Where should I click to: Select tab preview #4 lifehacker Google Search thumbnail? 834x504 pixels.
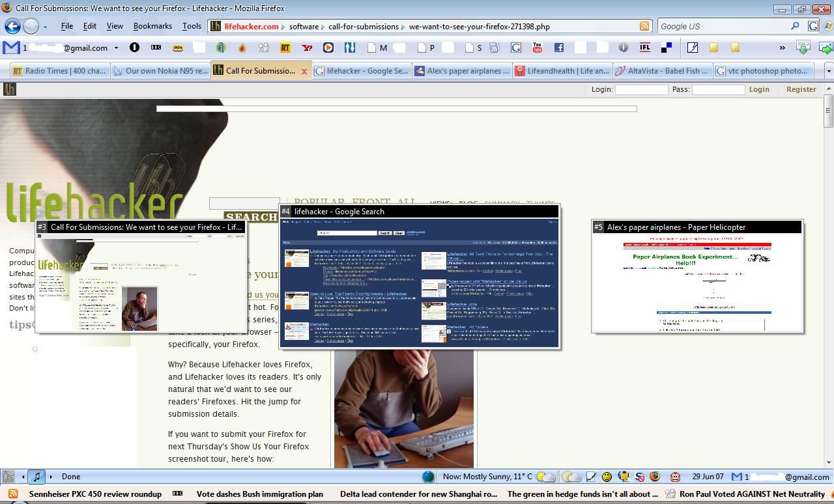(x=419, y=276)
